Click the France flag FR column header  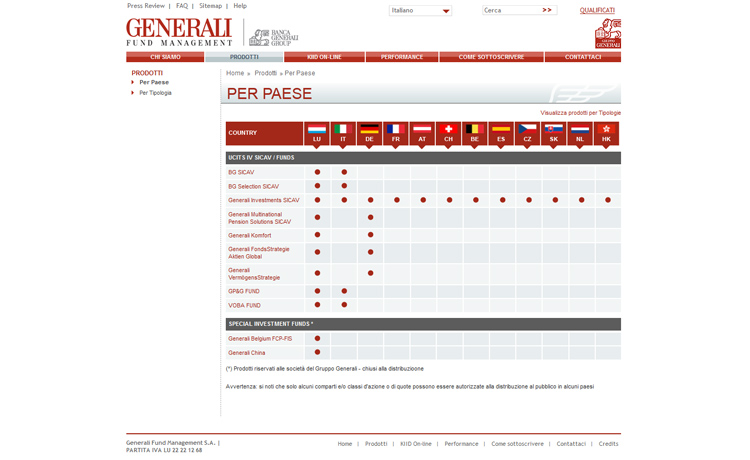[396, 133]
